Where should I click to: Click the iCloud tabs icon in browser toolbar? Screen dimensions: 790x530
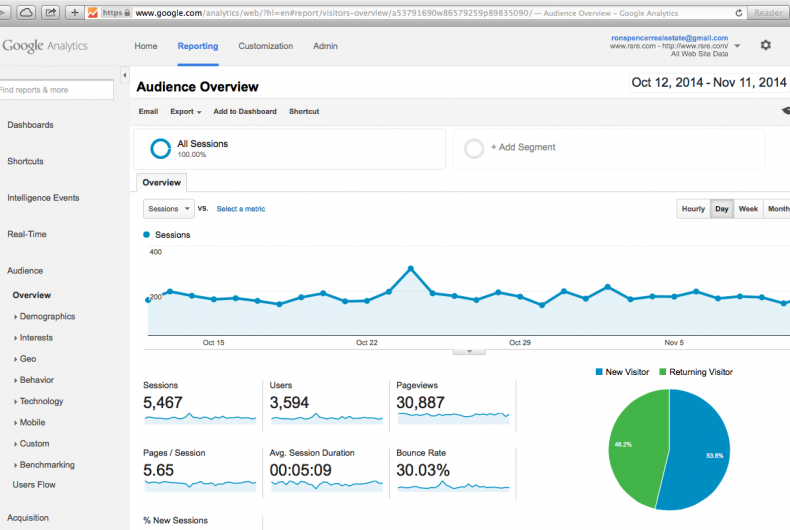[x=26, y=13]
